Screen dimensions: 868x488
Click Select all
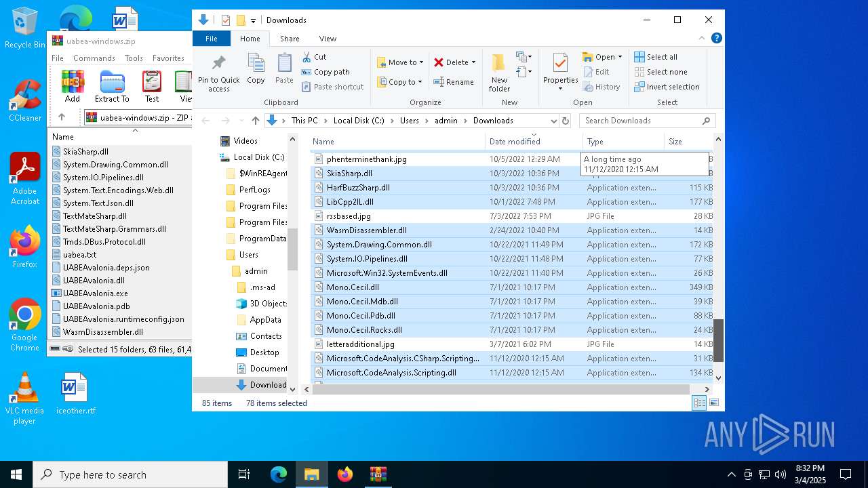656,57
